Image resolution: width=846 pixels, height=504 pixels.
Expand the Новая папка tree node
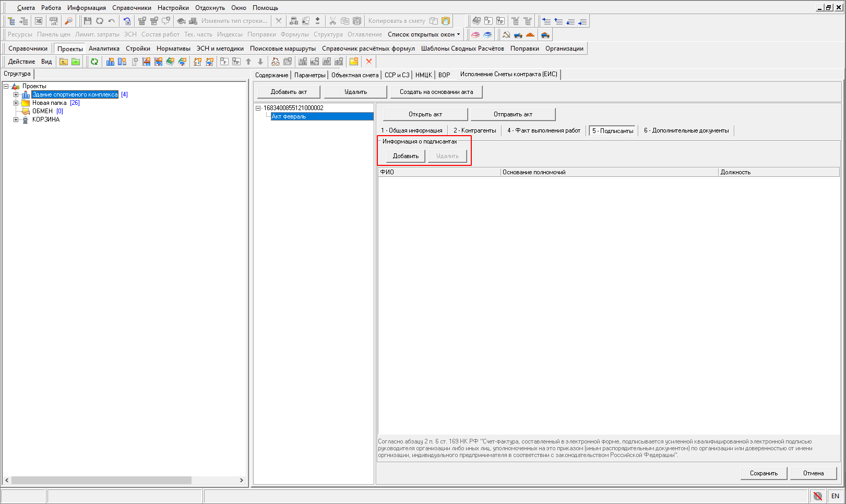pos(16,103)
